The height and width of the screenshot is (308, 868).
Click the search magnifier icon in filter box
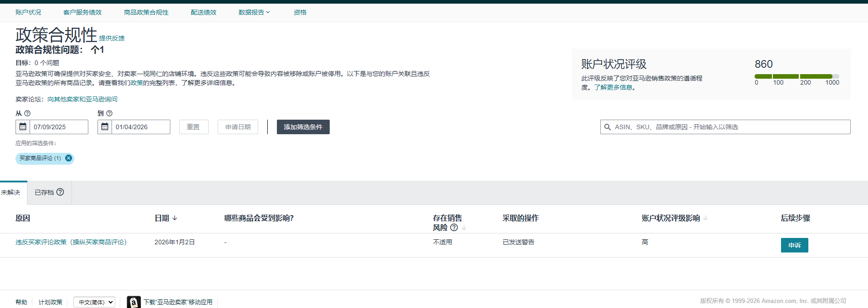[x=608, y=127]
